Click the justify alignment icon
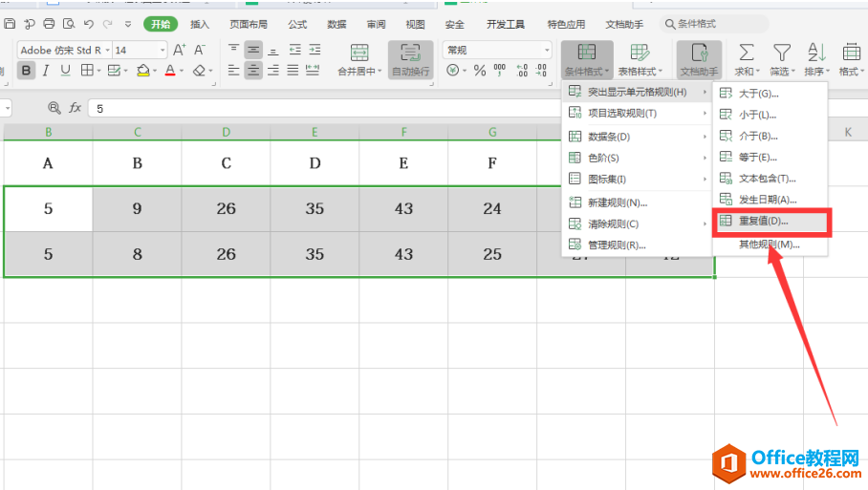The width and height of the screenshot is (868, 490). 293,71
